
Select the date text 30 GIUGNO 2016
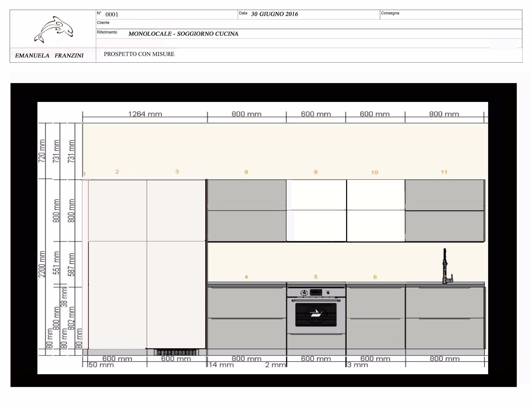pos(274,14)
